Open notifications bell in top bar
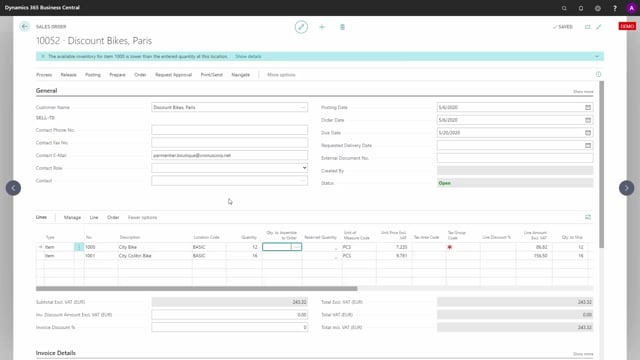 tap(581, 8)
